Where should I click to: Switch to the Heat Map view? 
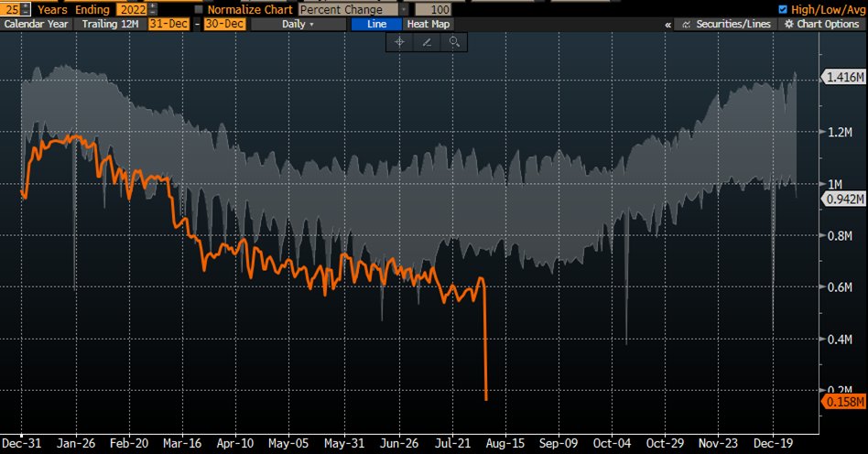pos(429,24)
